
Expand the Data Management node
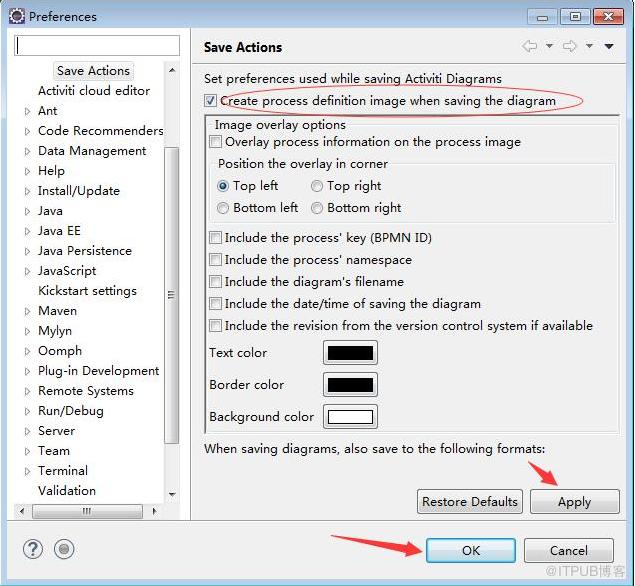click(x=27, y=151)
